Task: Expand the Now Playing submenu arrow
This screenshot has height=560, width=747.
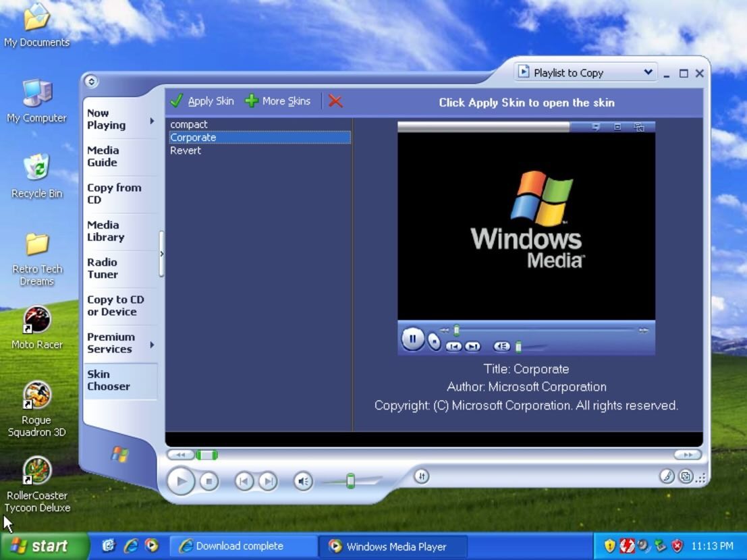Action: (152, 119)
